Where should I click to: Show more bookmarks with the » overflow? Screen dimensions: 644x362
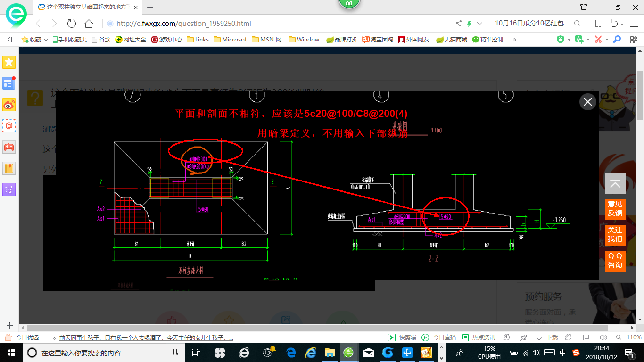pyautogui.click(x=514, y=40)
